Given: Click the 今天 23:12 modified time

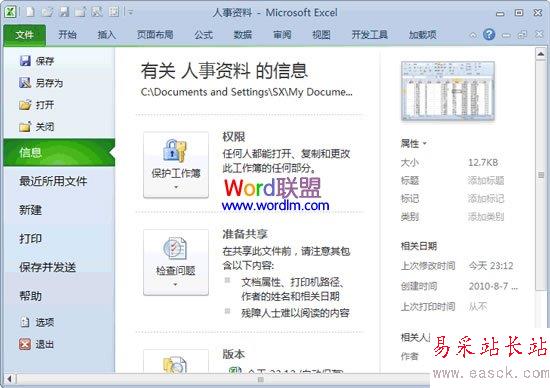Looking at the screenshot, I should pos(491,266).
